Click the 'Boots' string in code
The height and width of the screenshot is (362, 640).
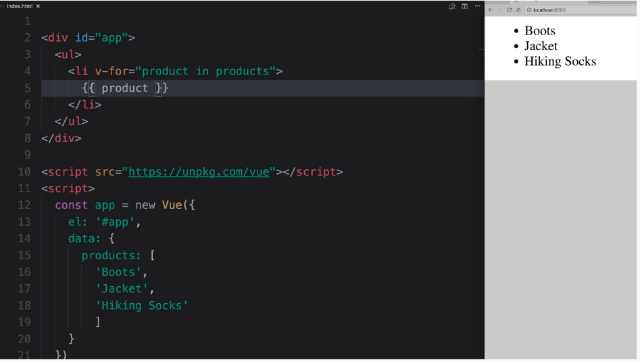click(x=118, y=272)
